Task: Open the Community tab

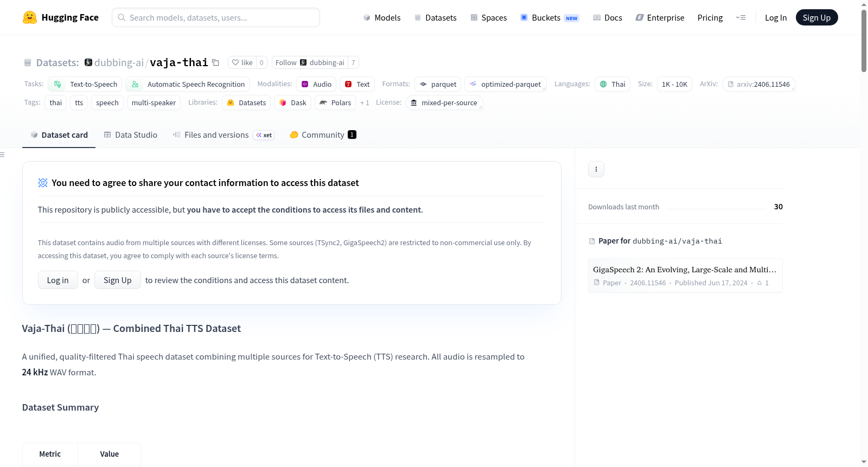Action: 323,135
